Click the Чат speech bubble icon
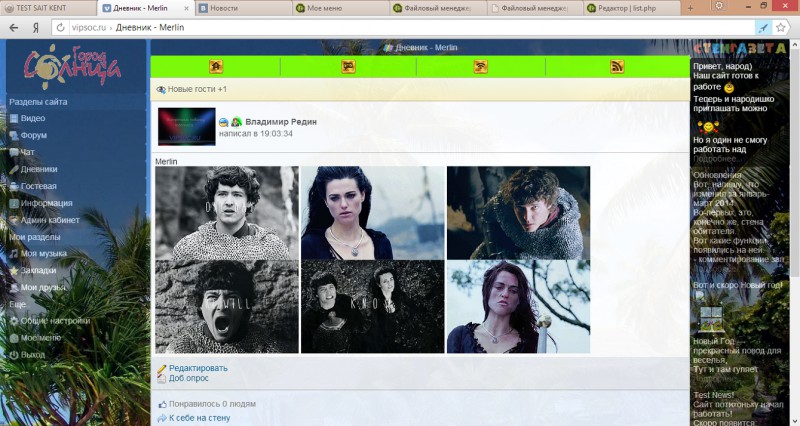Screen dimensions: 800x426 click(x=14, y=152)
